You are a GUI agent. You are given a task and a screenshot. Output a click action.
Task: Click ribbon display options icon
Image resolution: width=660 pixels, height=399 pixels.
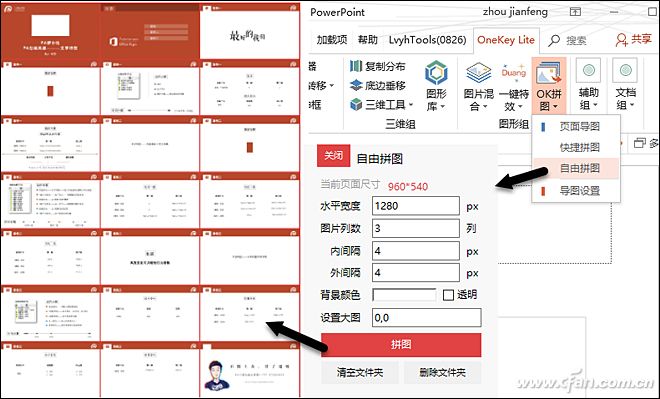point(575,12)
